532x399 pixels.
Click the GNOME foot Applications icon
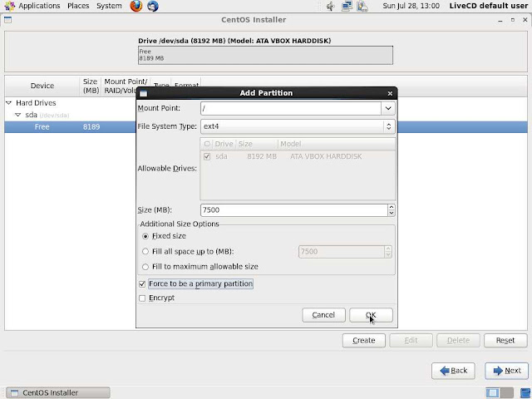click(x=9, y=6)
